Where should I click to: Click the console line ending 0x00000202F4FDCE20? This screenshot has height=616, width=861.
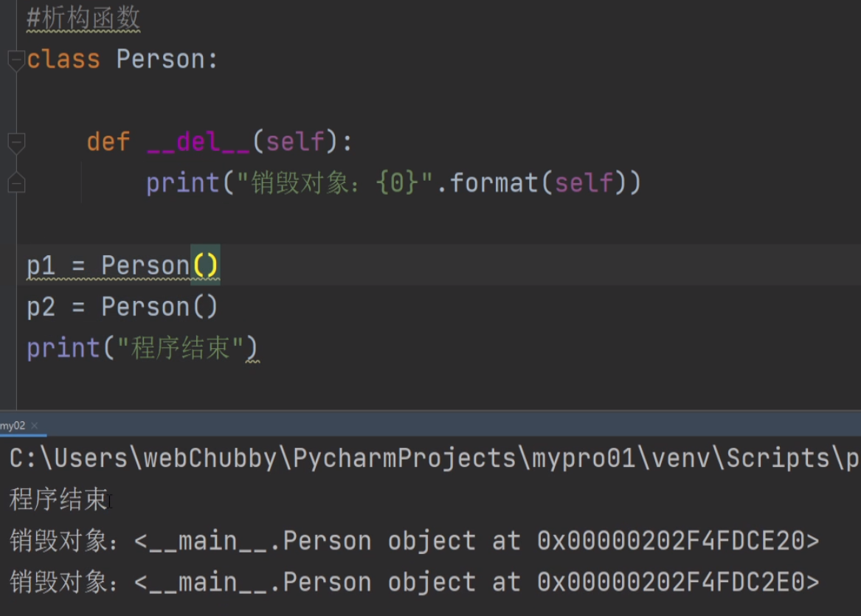[x=415, y=541]
